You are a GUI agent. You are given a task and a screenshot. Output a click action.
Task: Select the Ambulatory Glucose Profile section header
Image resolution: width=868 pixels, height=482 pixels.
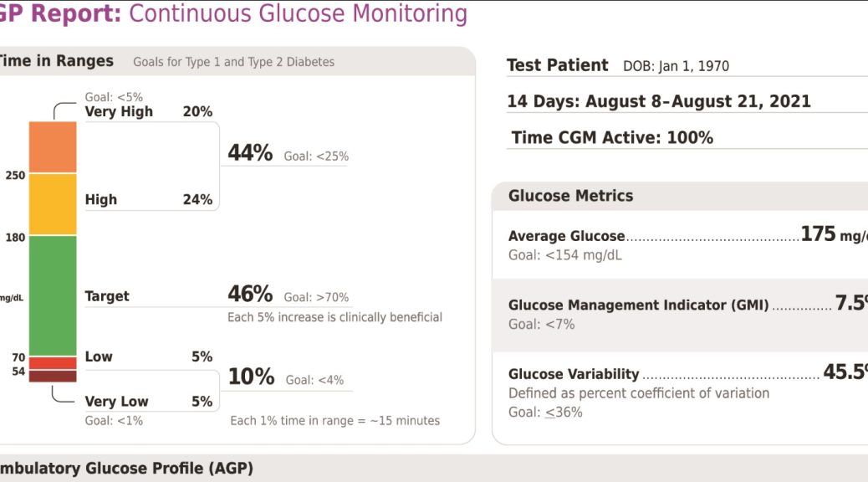pyautogui.click(x=125, y=469)
